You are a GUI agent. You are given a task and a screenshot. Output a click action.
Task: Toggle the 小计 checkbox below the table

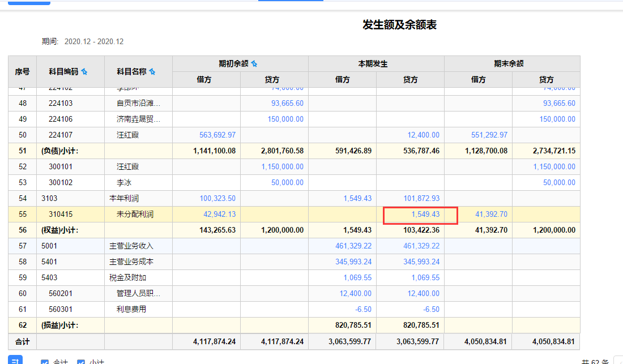pyautogui.click(x=80, y=362)
